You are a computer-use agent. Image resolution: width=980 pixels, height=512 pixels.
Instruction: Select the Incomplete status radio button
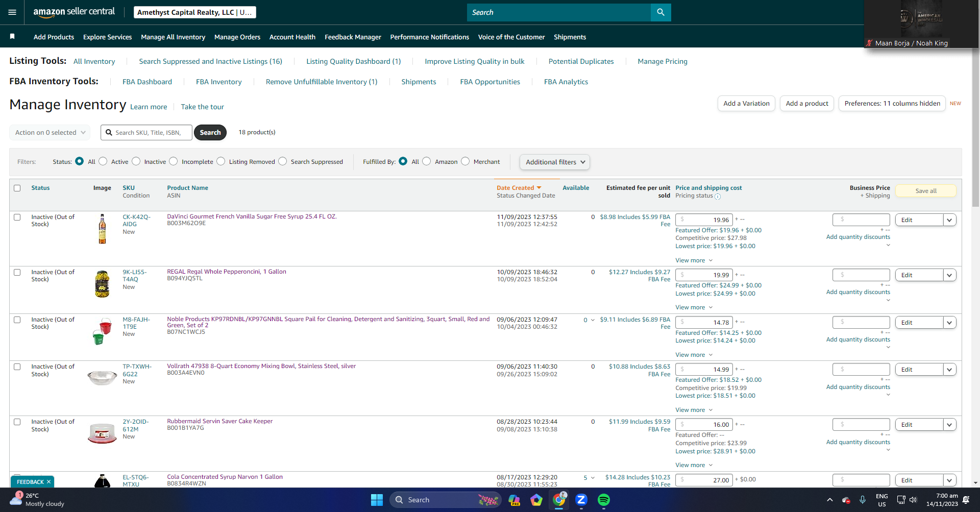point(174,161)
